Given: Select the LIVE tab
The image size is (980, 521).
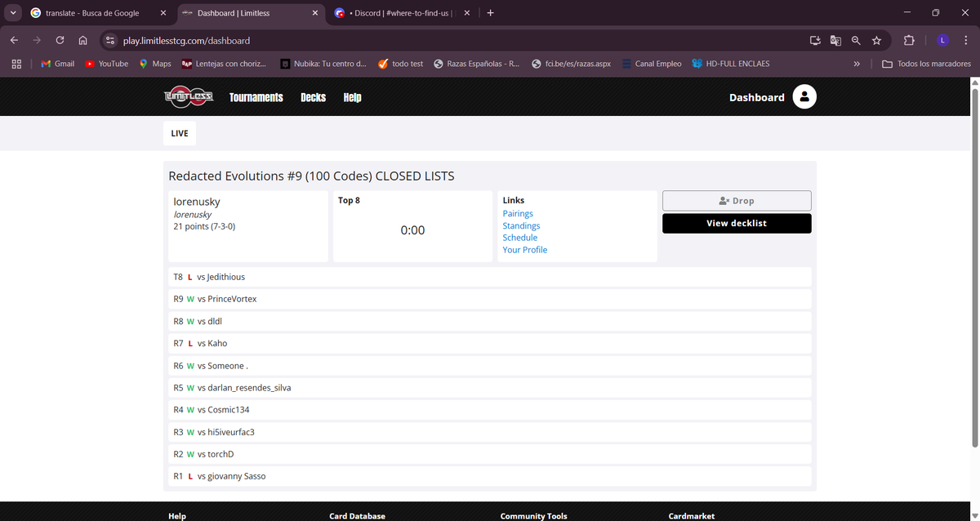Looking at the screenshot, I should pyautogui.click(x=180, y=133).
